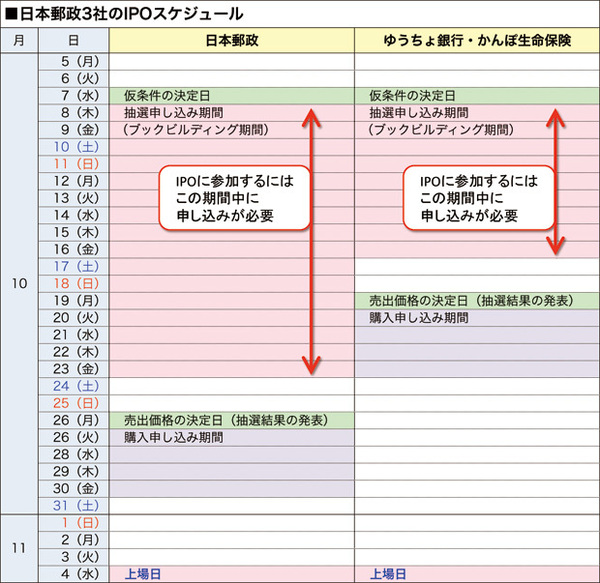Click the '15 (木)' date cell
This screenshot has height=583, width=600.
(73, 232)
